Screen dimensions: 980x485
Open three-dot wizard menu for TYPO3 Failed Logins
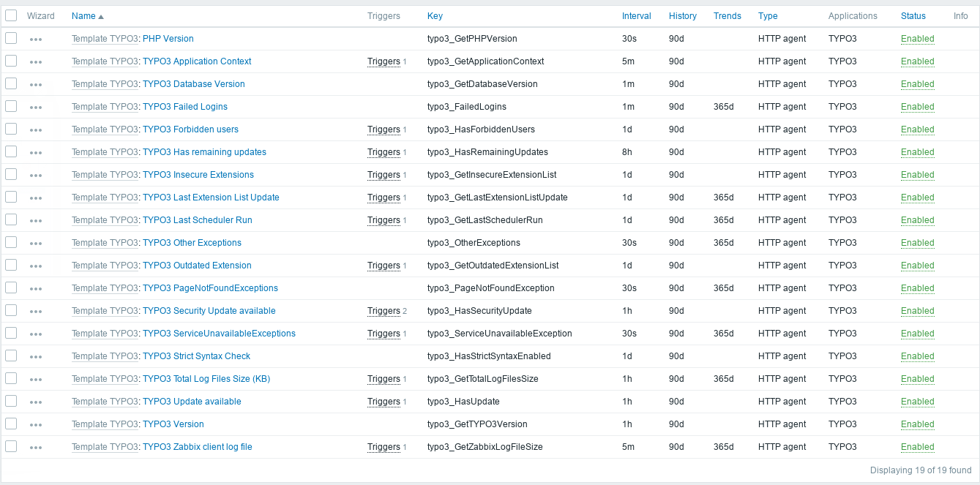(36, 108)
